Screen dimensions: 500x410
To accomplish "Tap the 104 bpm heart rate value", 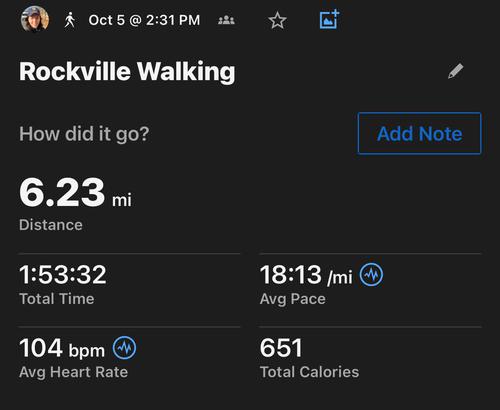I will tap(62, 348).
